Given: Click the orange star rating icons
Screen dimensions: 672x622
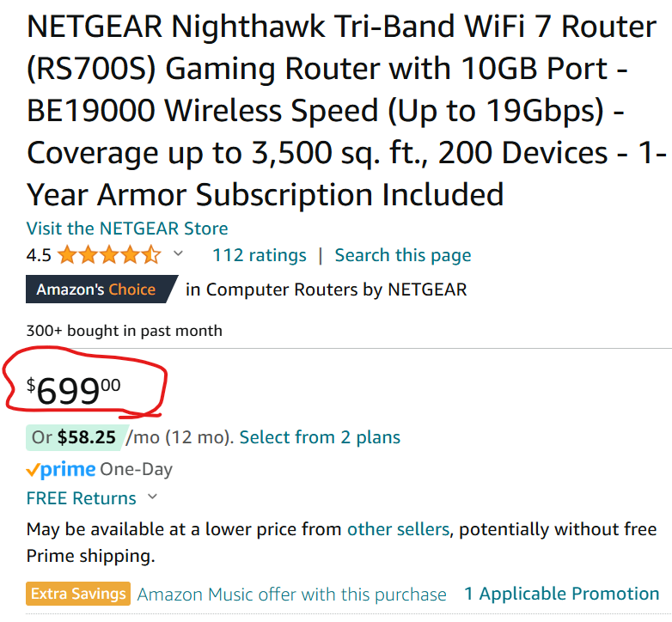Looking at the screenshot, I should [x=109, y=255].
